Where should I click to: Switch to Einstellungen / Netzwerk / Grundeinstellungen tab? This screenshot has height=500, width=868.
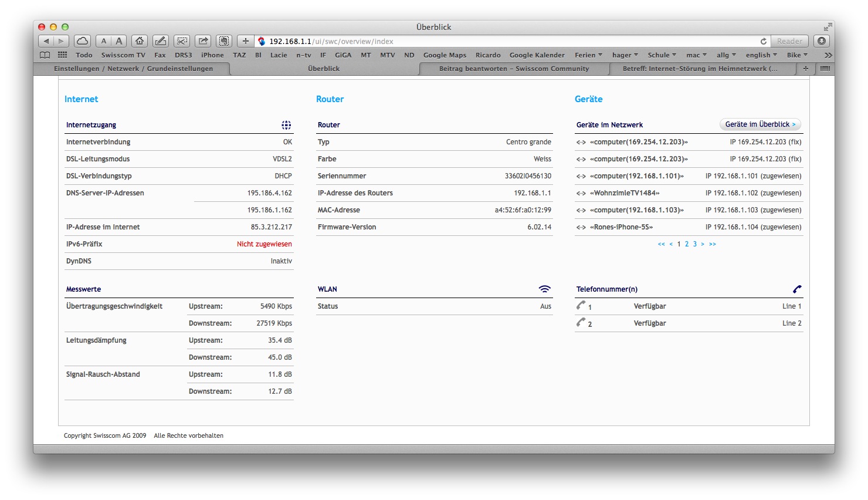(133, 69)
